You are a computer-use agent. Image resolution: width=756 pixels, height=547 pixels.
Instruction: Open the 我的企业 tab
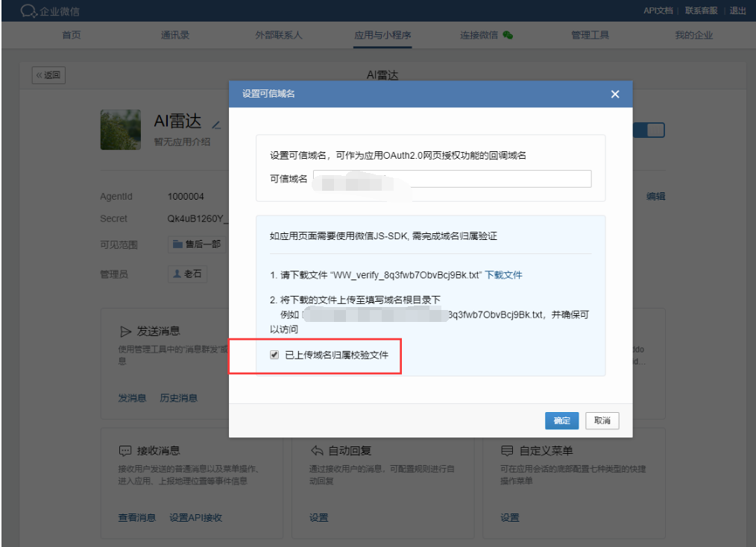tap(694, 35)
